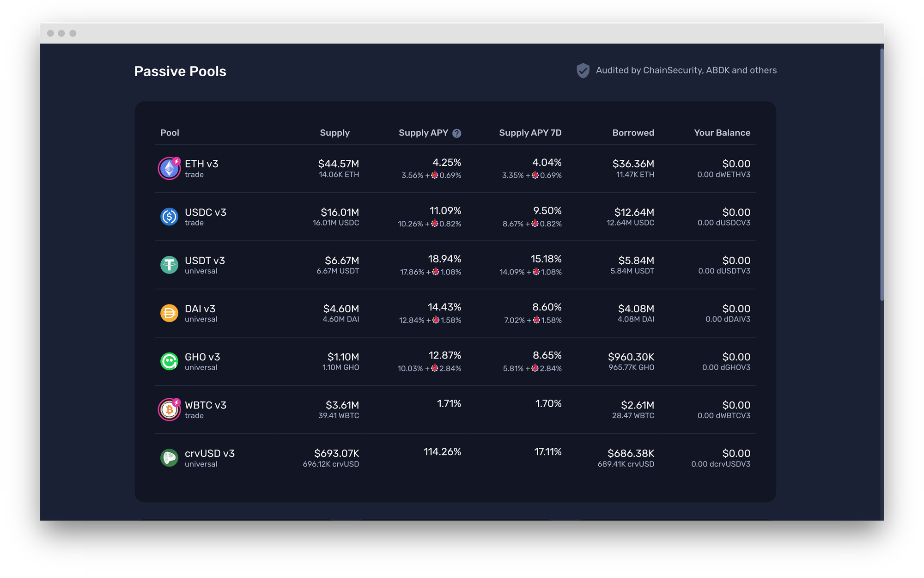The image size is (924, 578).
Task: Click the crvUSD v3 token icon
Action: [169, 458]
